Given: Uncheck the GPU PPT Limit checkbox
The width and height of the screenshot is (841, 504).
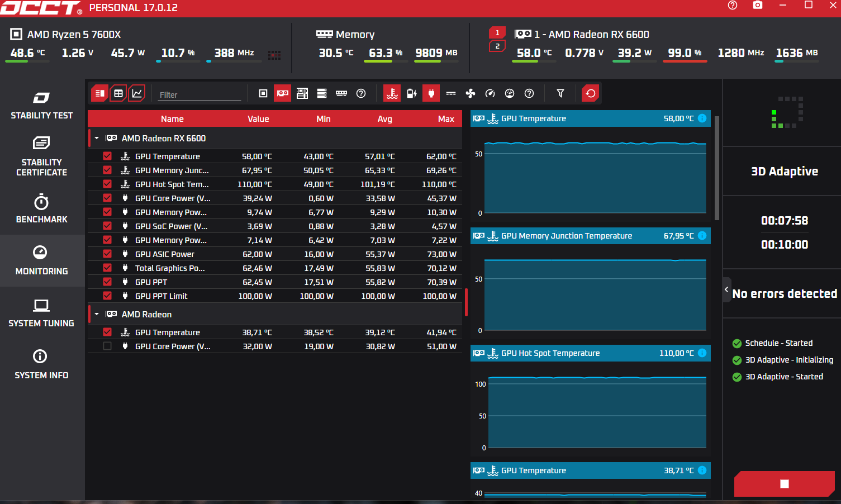Looking at the screenshot, I should (107, 296).
